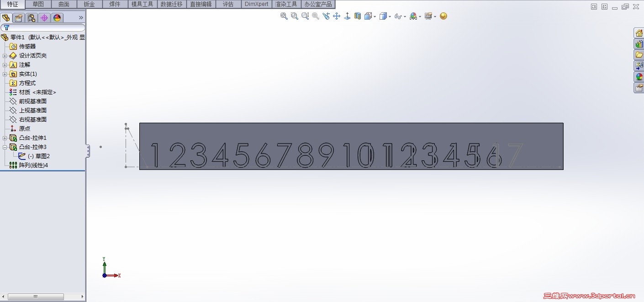Toggle the Section View icon
This screenshot has width=644, height=302.
coord(358,16)
